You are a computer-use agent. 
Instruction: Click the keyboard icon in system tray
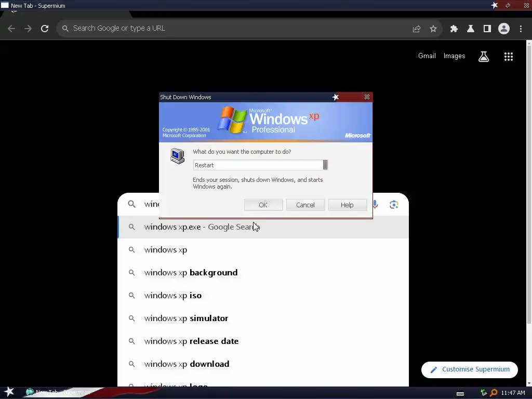pyautogui.click(x=460, y=394)
